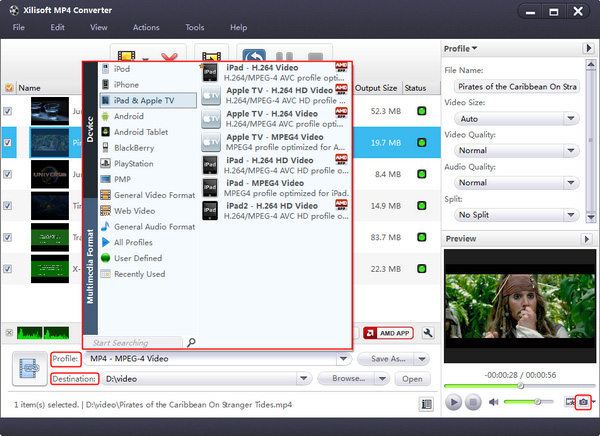Image resolution: width=600 pixels, height=436 pixels.
Task: Open the Help menu
Action: point(238,28)
